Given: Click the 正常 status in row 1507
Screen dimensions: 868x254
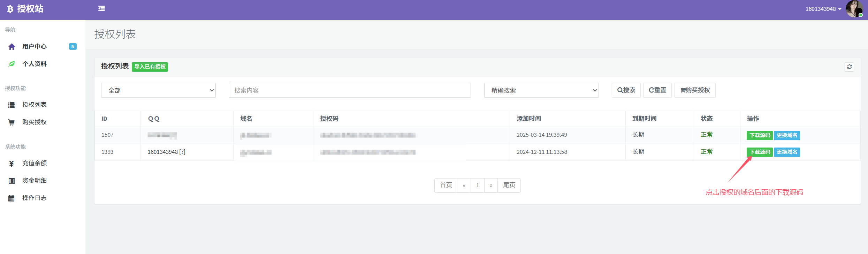Looking at the screenshot, I should pos(707,135).
